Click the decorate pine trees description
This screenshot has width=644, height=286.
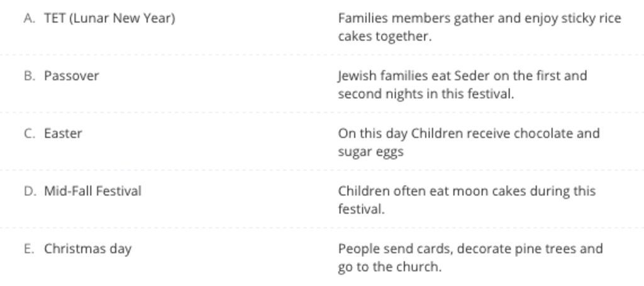470,258
